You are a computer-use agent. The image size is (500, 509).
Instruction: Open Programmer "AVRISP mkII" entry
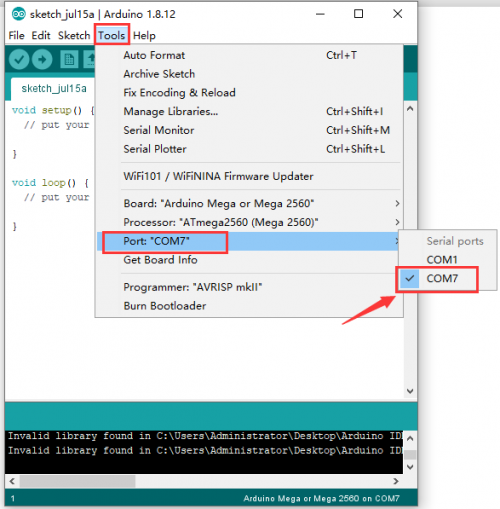(249, 287)
